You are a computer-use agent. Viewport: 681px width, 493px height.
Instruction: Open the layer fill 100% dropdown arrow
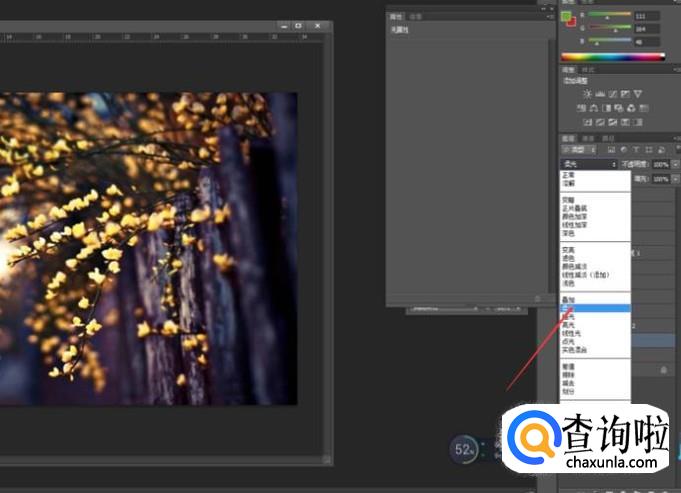coord(675,178)
